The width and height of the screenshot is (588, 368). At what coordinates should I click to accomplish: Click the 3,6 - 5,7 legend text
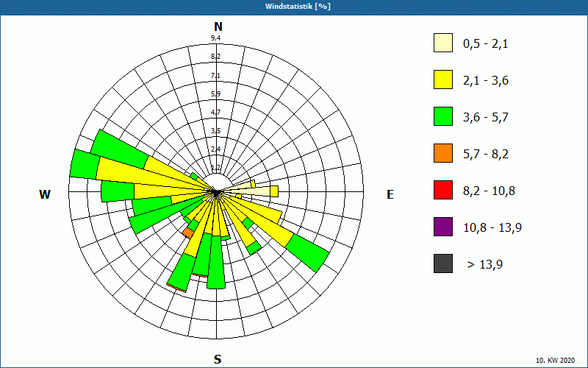(x=486, y=118)
